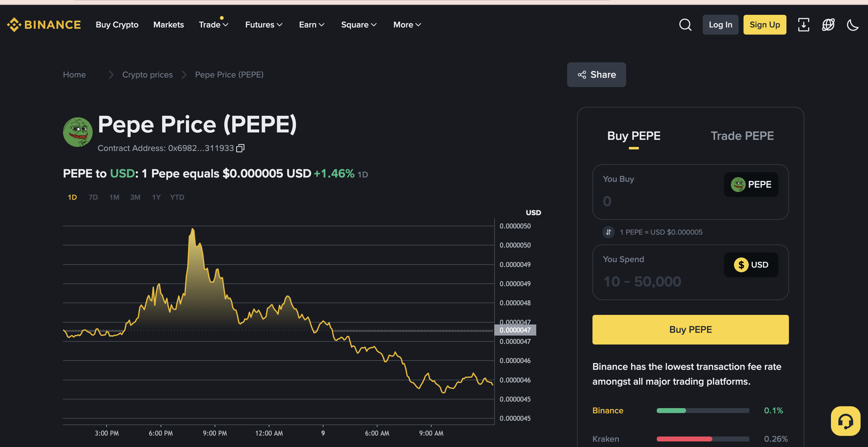This screenshot has height=447, width=868.
Task: Open language globe settings icon
Action: click(x=828, y=25)
